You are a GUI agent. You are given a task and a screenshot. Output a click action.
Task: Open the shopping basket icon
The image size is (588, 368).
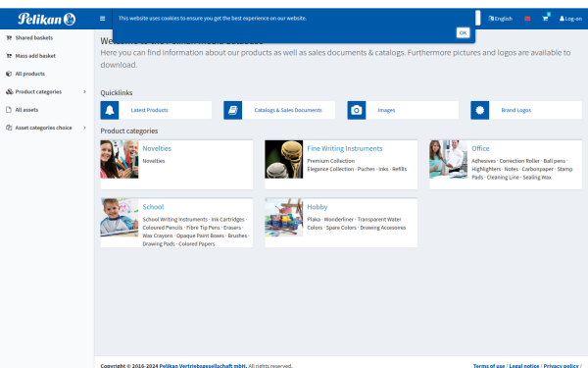pyautogui.click(x=545, y=18)
